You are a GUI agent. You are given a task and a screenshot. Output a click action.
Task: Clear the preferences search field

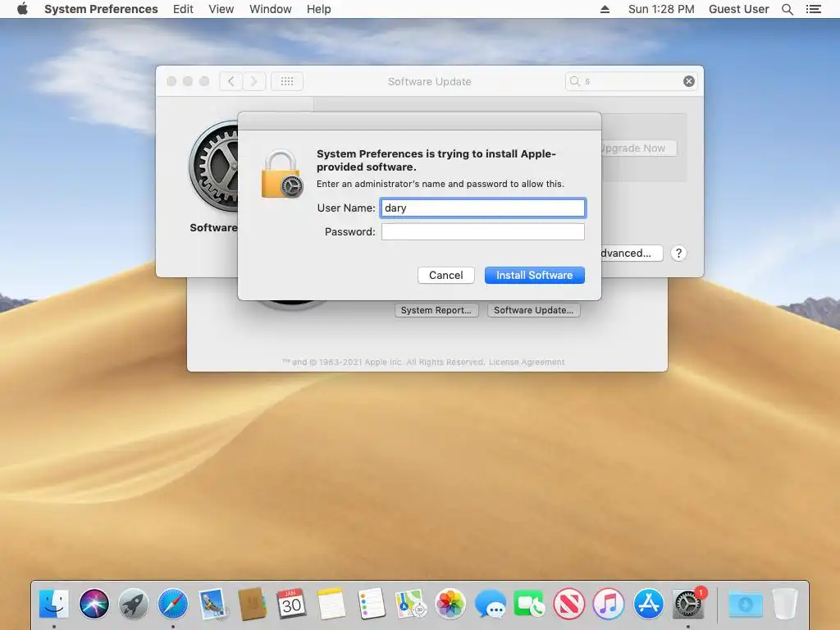click(x=689, y=81)
